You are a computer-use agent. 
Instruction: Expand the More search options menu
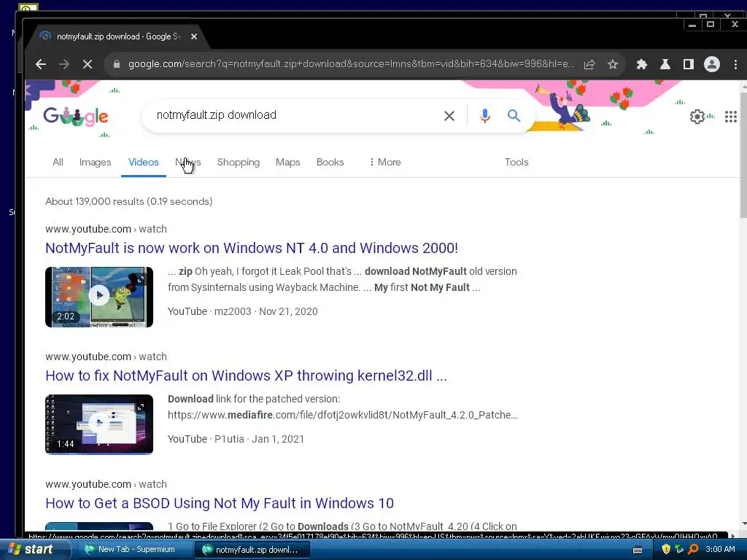pos(385,163)
